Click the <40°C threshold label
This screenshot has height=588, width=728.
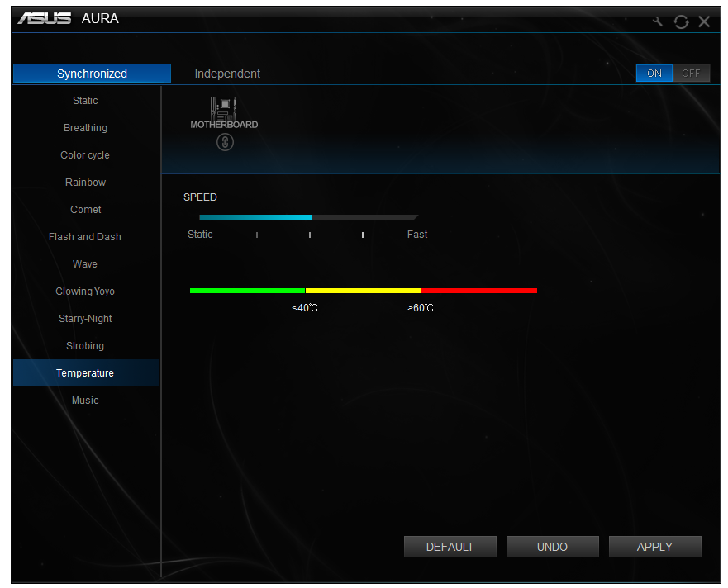pyautogui.click(x=305, y=308)
